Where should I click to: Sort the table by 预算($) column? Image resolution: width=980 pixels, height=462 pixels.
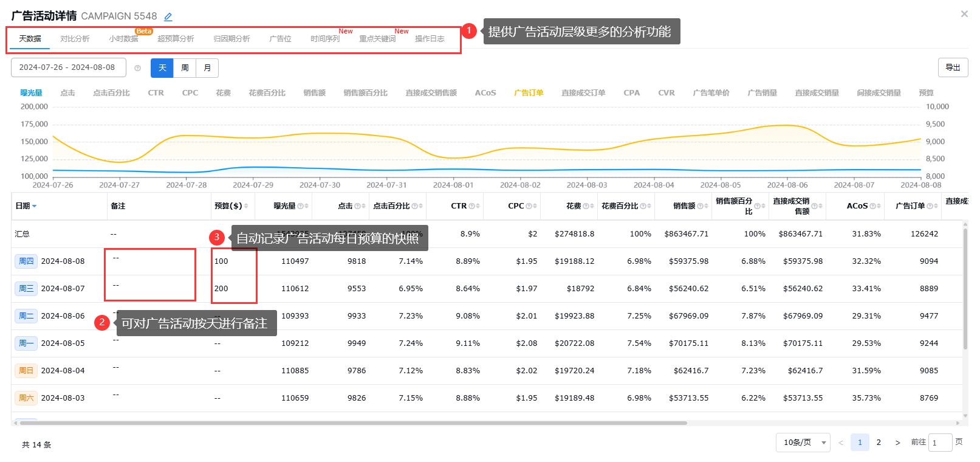click(246, 206)
